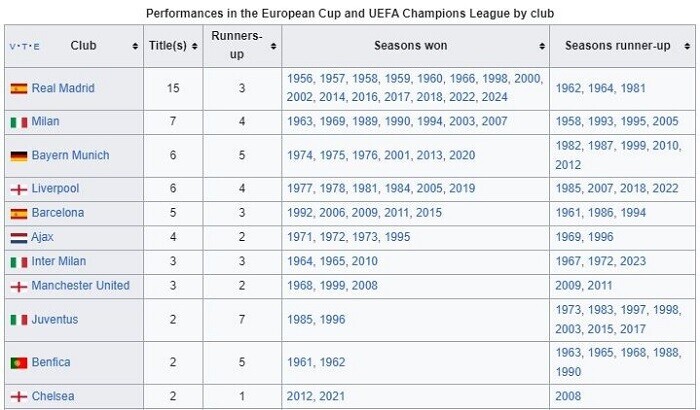Sort by Seasons runner-up column arrows

[687, 46]
